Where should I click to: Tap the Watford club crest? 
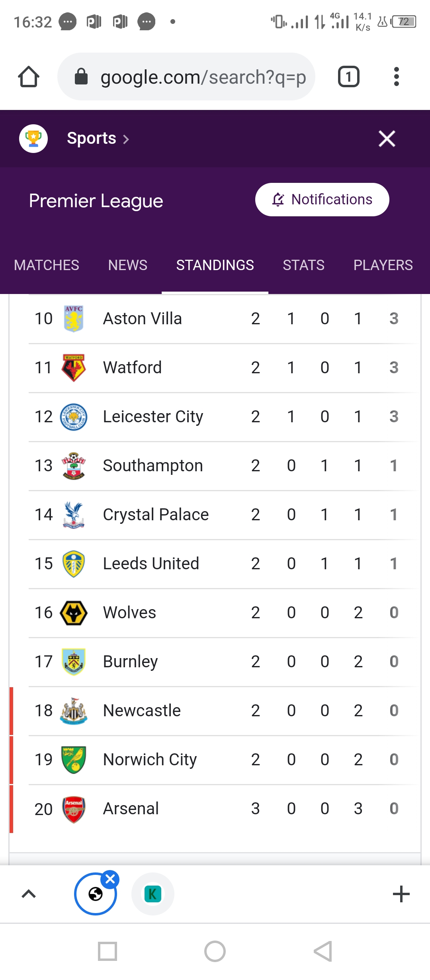click(x=74, y=368)
